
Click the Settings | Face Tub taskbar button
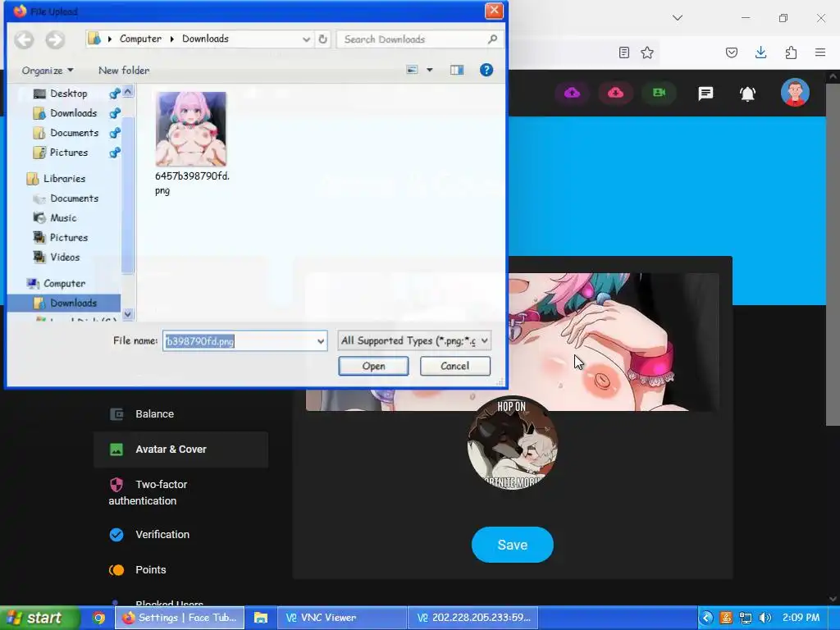point(180,618)
